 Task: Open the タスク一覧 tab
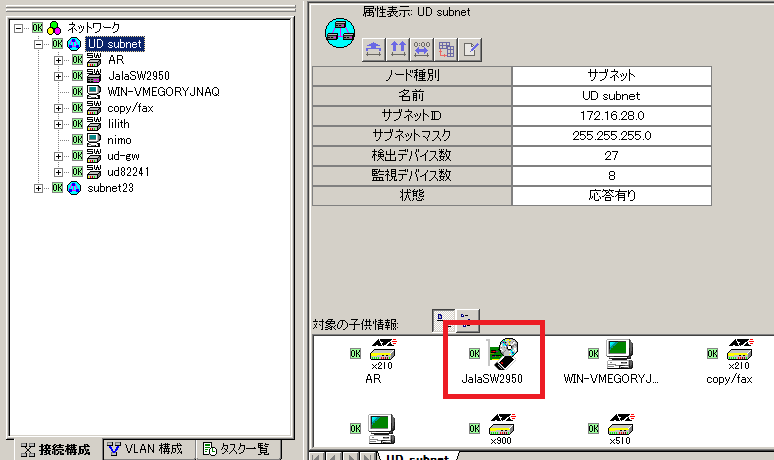tap(237, 449)
